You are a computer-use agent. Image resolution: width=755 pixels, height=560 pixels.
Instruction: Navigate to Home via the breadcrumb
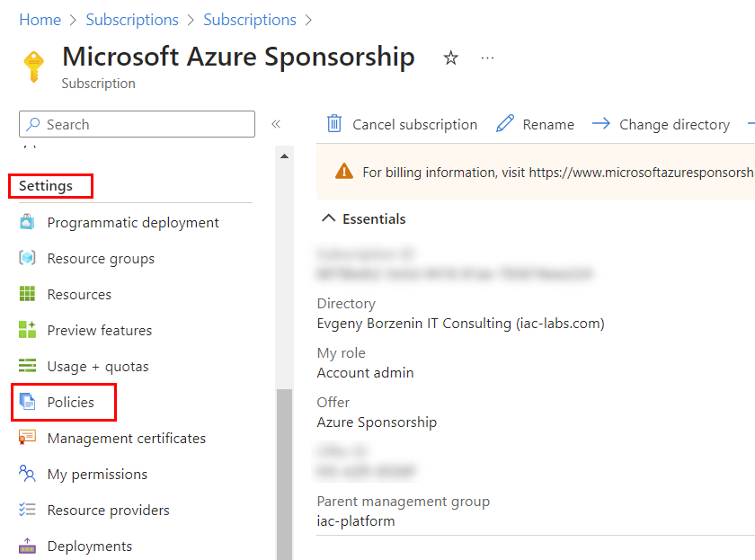[40, 19]
